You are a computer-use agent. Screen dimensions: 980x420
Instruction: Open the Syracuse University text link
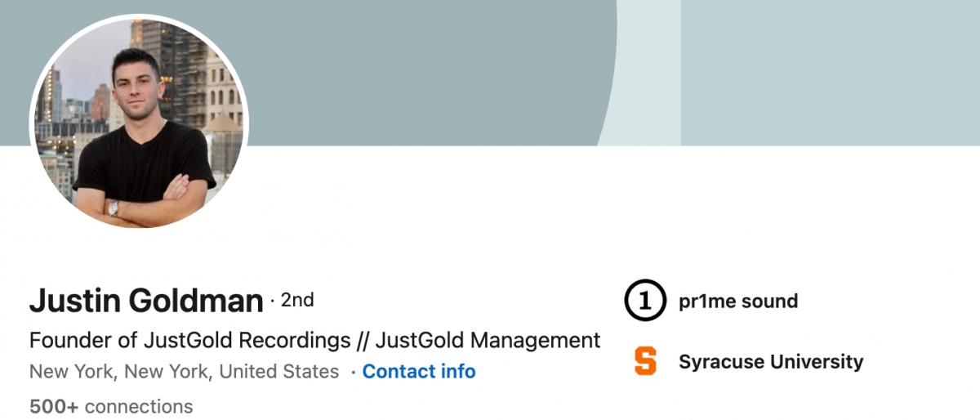coord(770,361)
